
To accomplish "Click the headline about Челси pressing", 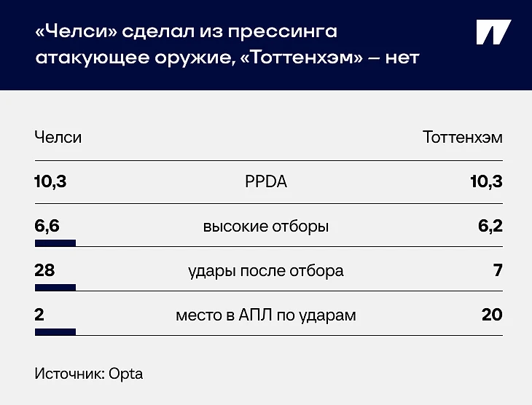I will 227,44.
